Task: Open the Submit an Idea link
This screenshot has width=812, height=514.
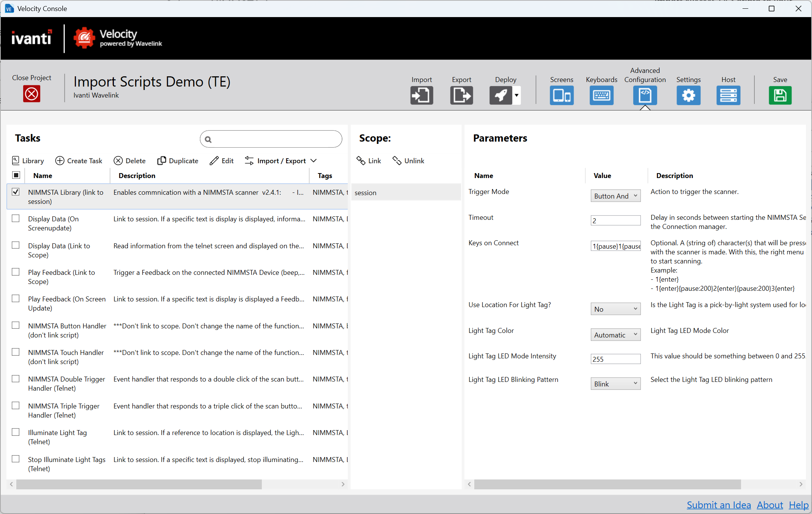Action: pyautogui.click(x=719, y=505)
